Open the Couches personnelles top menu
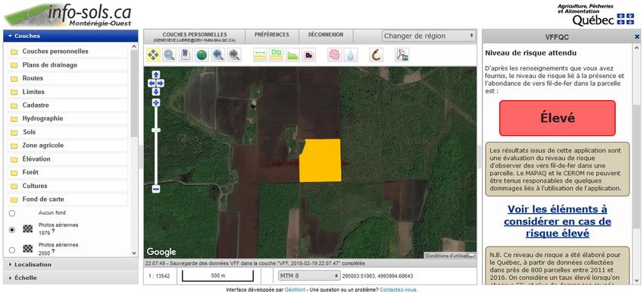644x292 pixels. (194, 37)
